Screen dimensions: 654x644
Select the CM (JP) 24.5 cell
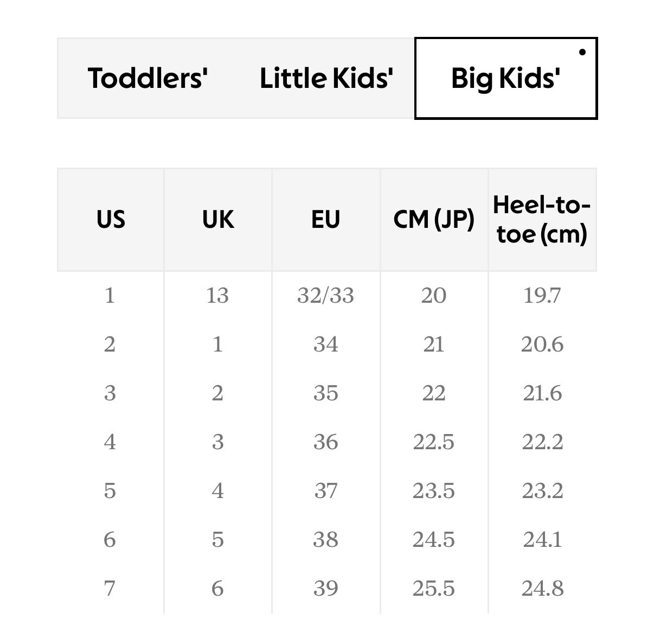[433, 540]
